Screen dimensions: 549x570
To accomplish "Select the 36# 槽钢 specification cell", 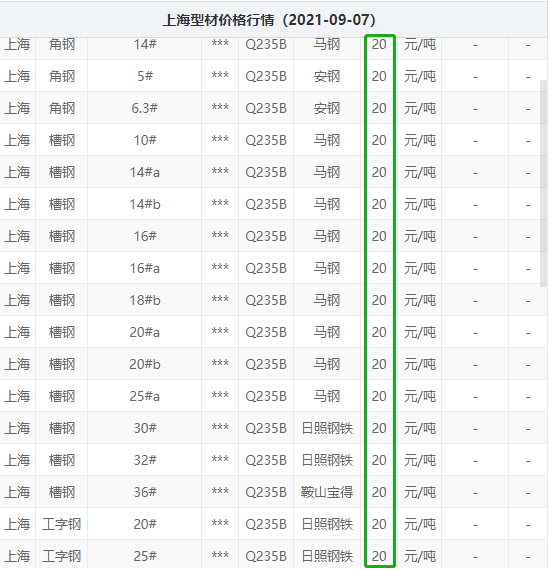I will 145,492.
